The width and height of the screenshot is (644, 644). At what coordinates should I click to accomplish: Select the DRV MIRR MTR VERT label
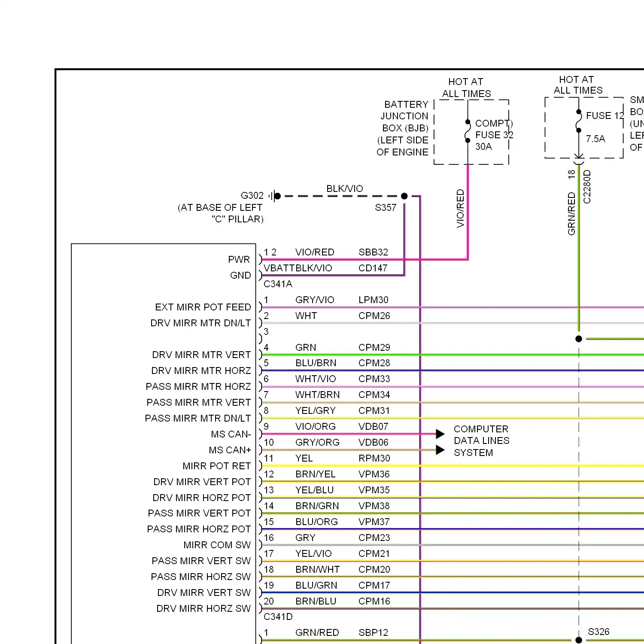click(201, 355)
